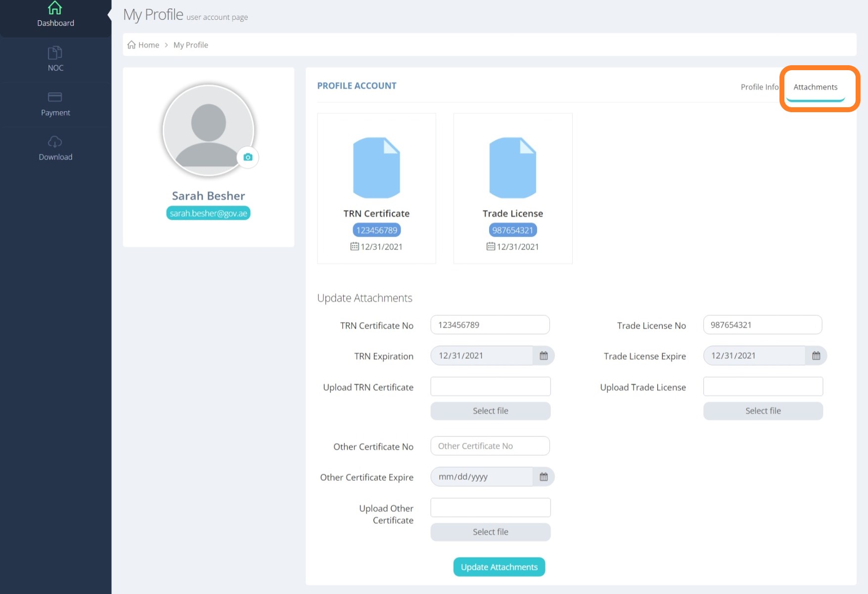868x594 pixels.
Task: Click the Home breadcrumb icon
Action: point(132,45)
